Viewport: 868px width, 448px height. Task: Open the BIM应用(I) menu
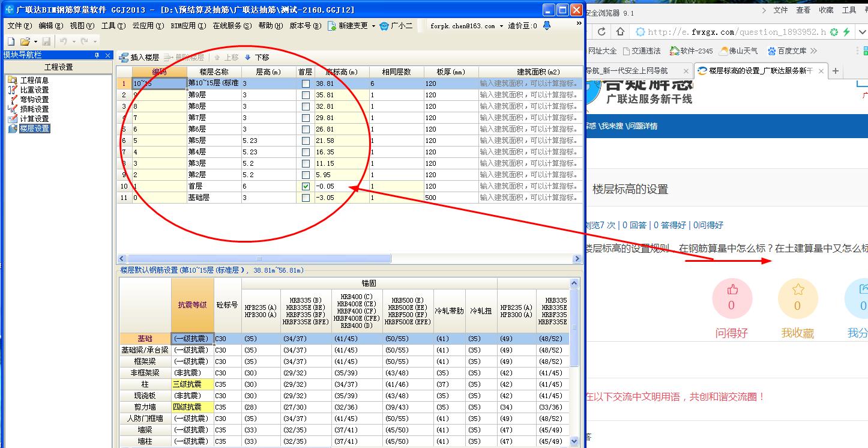click(188, 26)
